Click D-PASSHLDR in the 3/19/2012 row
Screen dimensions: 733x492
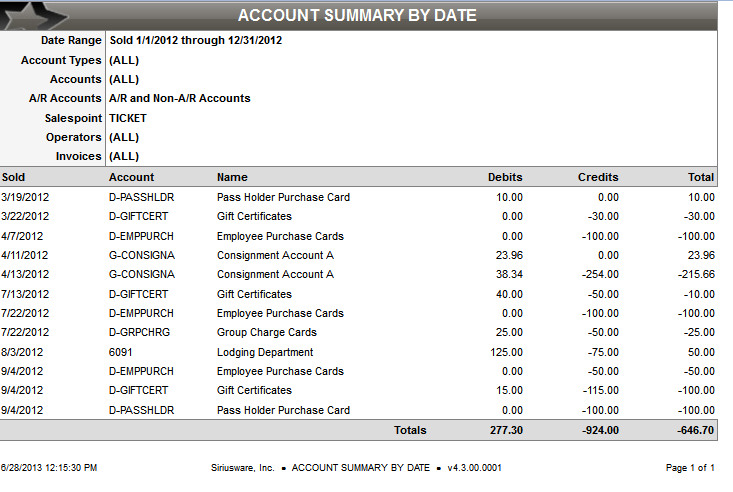click(x=142, y=197)
